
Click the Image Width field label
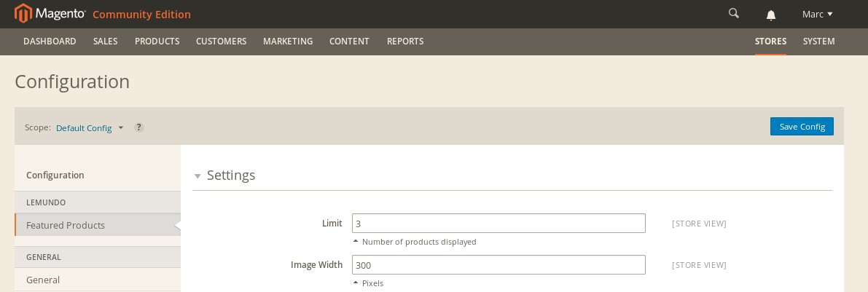316,265
